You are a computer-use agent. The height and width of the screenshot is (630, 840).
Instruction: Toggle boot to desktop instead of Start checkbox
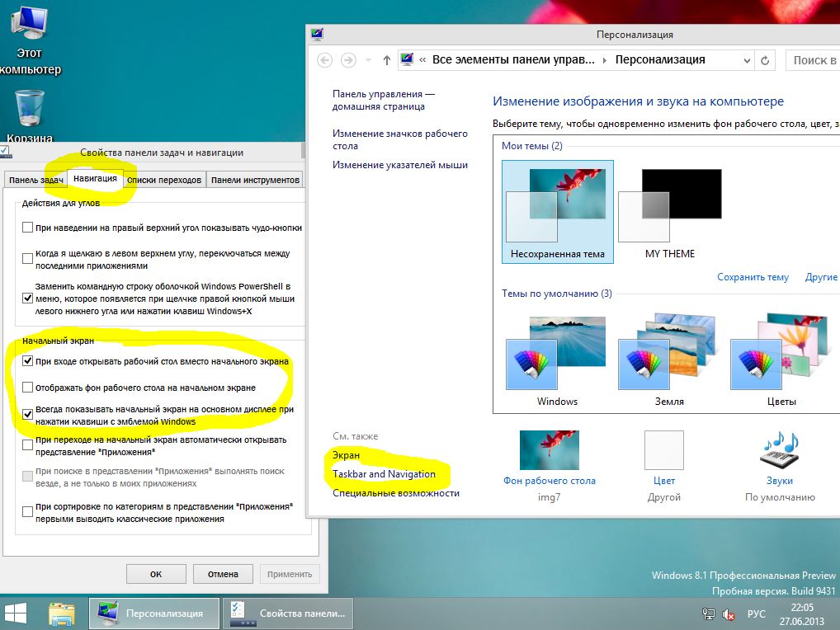click(x=28, y=361)
